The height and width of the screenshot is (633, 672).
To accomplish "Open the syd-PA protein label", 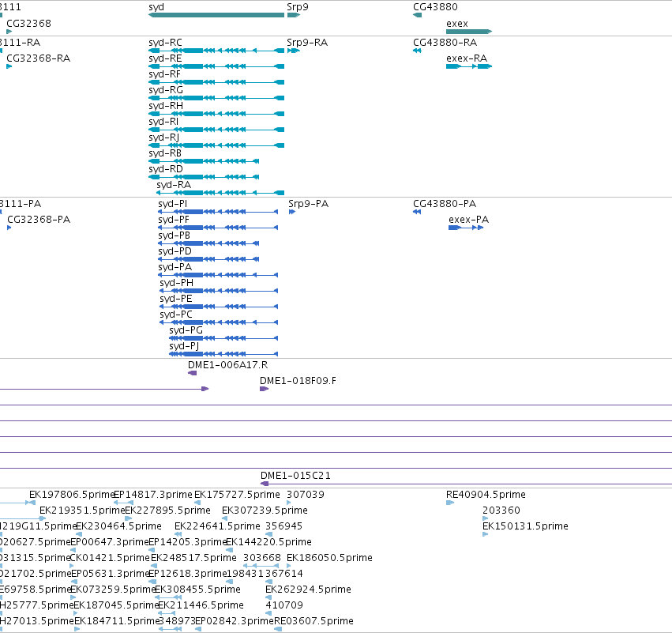I will (175, 267).
